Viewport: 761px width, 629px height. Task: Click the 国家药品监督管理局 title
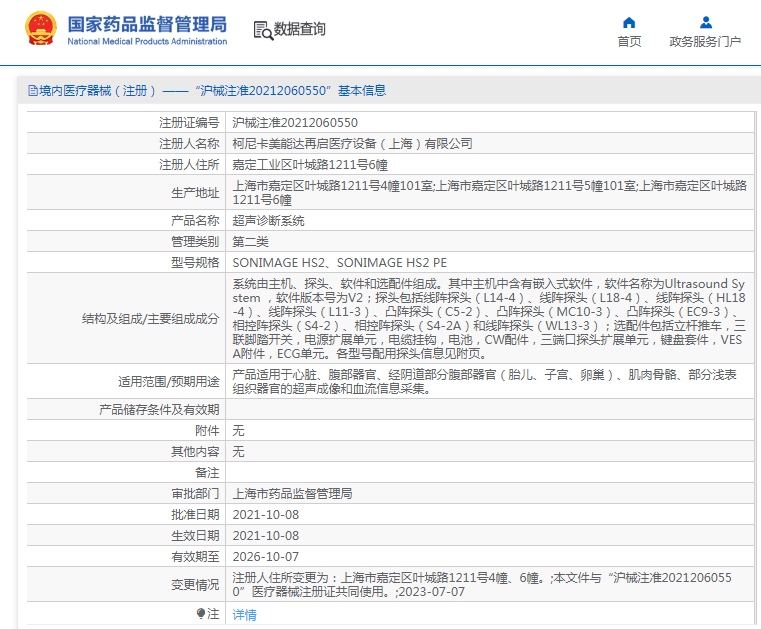tap(147, 24)
